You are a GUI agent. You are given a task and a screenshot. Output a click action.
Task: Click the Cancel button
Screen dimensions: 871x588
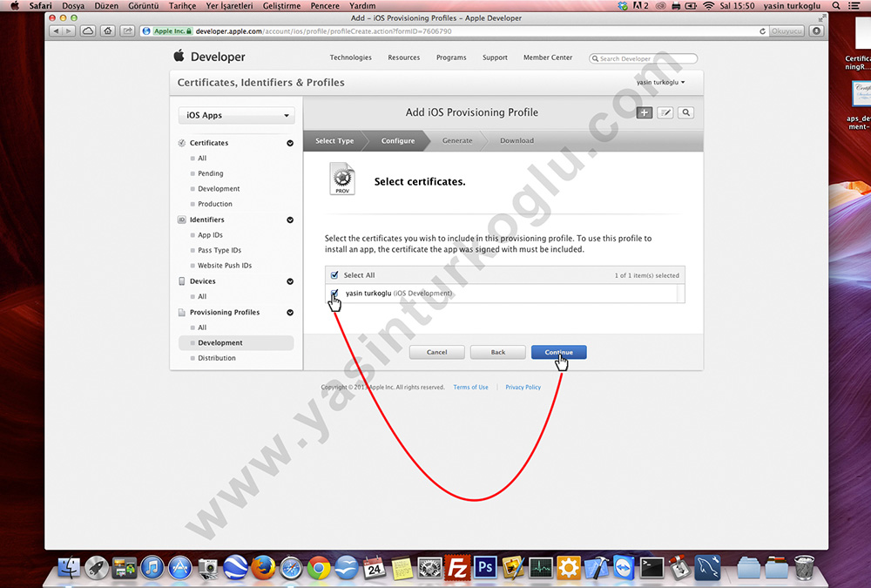pos(436,352)
